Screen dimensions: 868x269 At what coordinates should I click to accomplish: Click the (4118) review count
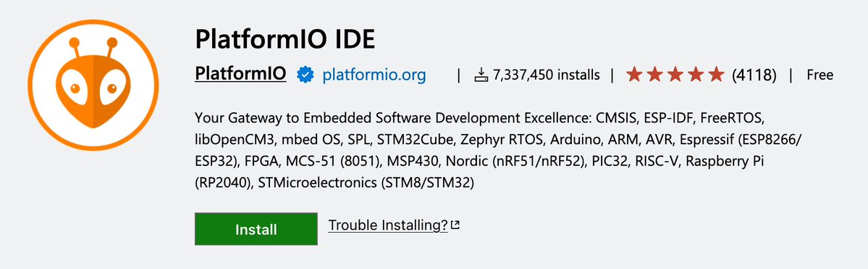click(754, 75)
